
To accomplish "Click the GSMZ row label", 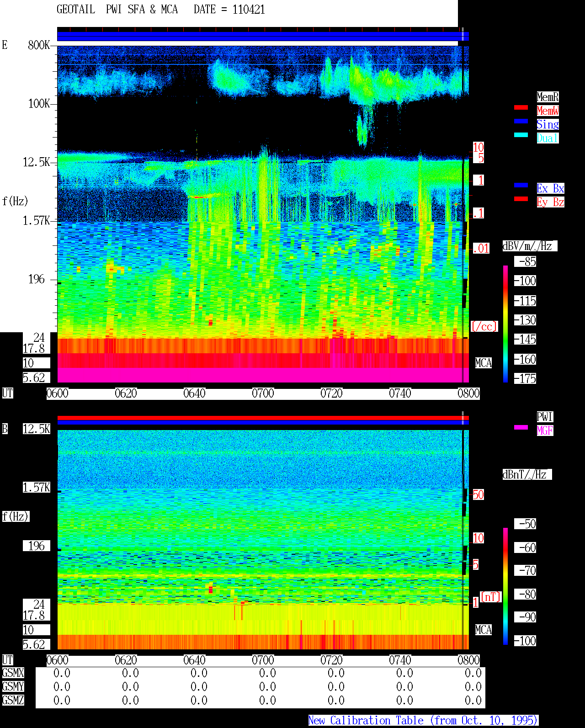I will [x=13, y=700].
